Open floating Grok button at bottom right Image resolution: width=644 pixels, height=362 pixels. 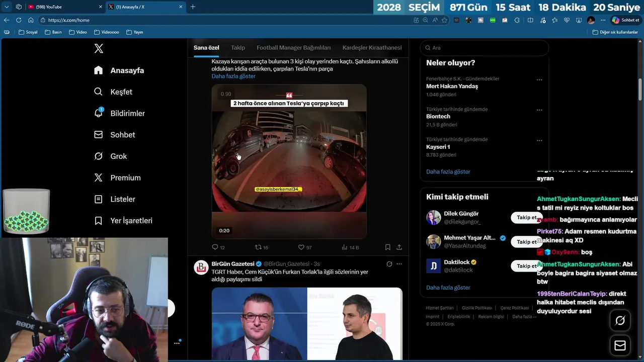(x=620, y=321)
